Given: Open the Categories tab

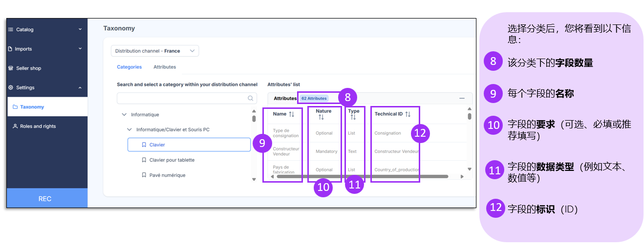Looking at the screenshot, I should 129,67.
